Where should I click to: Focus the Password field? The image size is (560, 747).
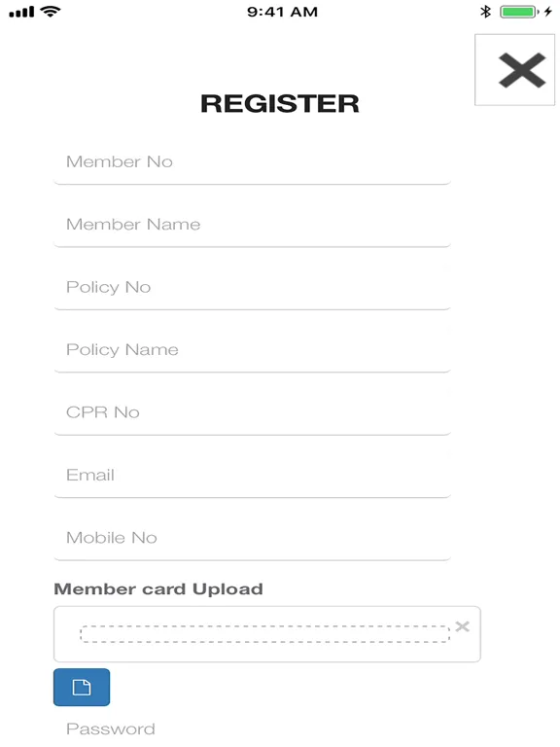coord(253,729)
